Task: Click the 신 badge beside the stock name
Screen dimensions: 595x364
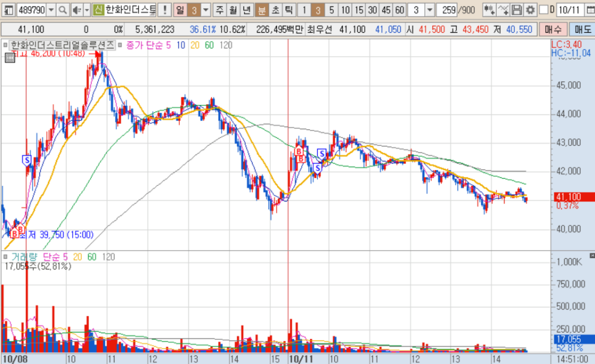Action: (x=99, y=10)
